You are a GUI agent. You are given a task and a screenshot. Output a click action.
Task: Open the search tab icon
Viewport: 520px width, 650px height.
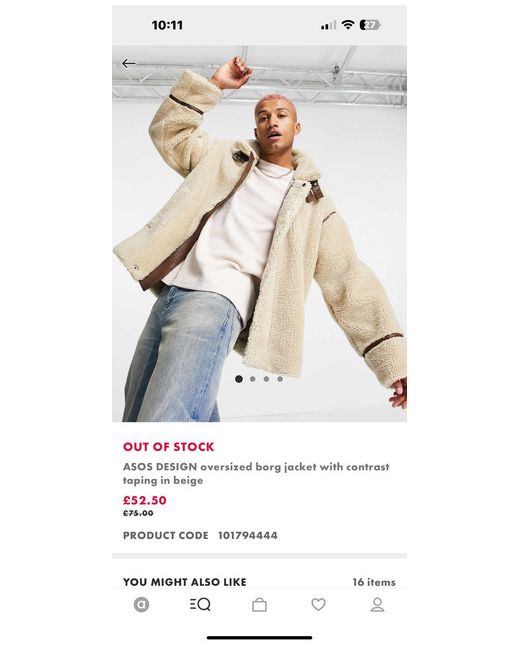[200, 605]
